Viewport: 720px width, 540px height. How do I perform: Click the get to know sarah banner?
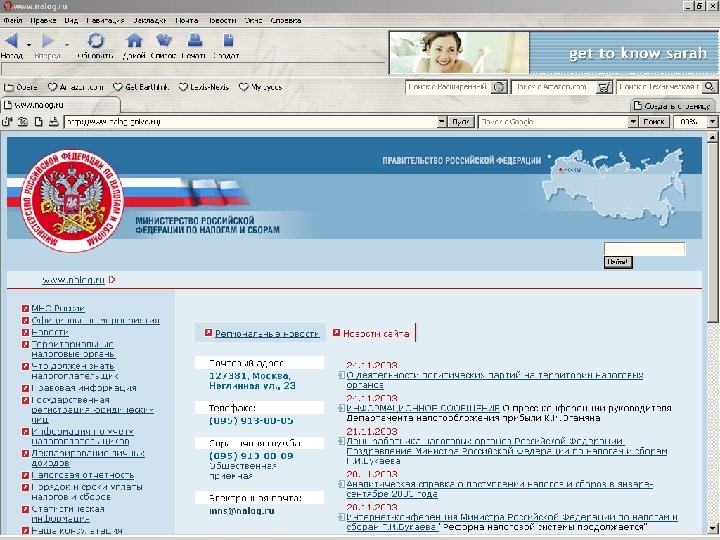554,53
